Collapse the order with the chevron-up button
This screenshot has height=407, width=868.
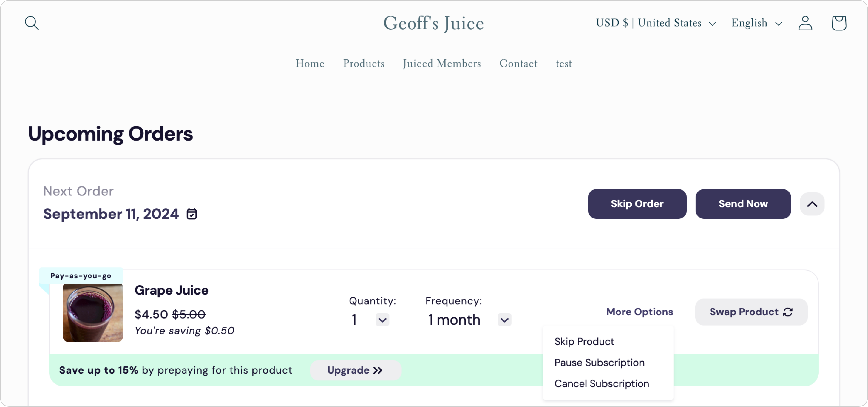(x=812, y=204)
